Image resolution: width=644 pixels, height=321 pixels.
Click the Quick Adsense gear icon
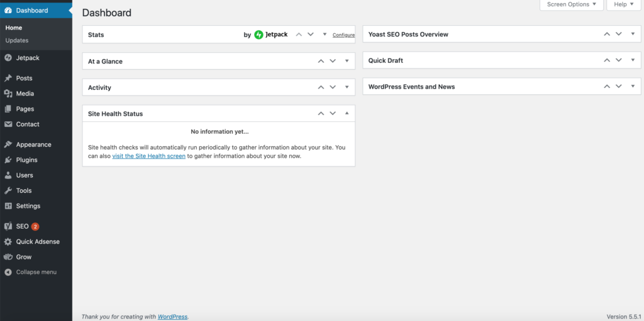tap(8, 242)
